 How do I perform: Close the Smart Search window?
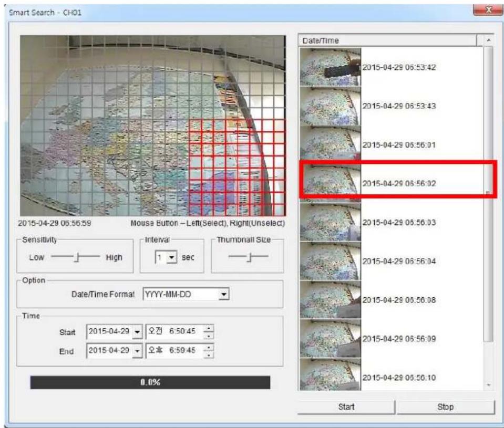[x=488, y=11]
